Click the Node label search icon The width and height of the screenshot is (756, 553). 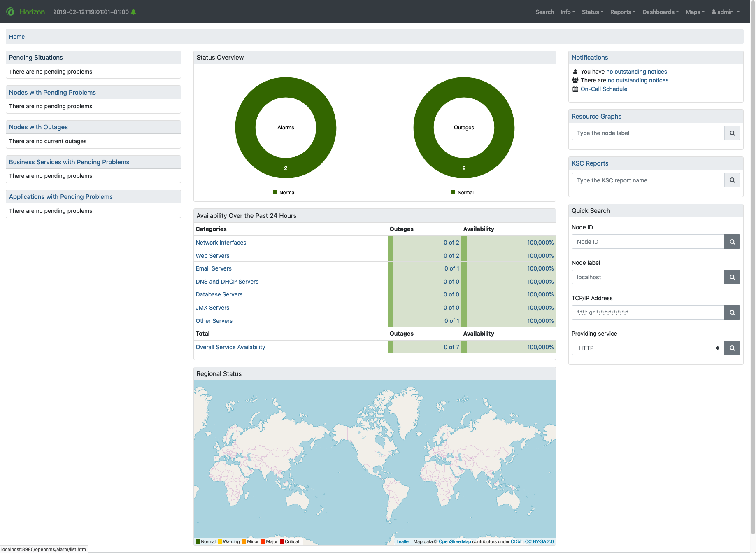pos(732,277)
